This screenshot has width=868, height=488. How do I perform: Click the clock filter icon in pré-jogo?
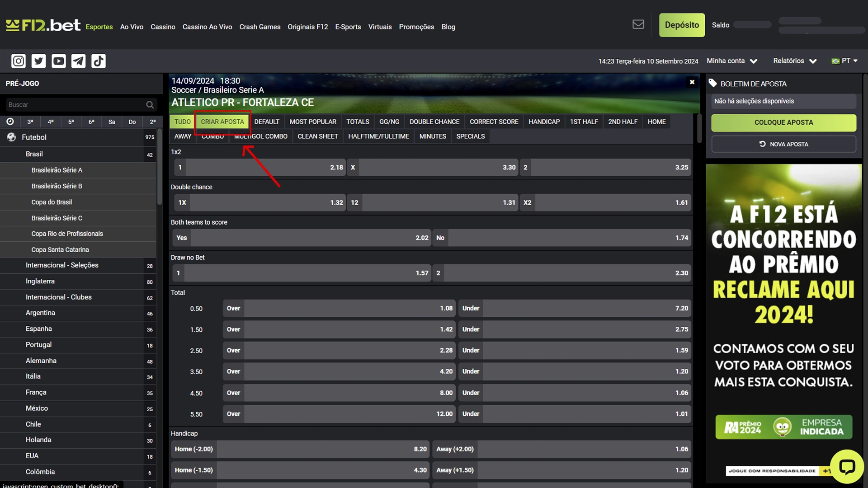pyautogui.click(x=10, y=122)
